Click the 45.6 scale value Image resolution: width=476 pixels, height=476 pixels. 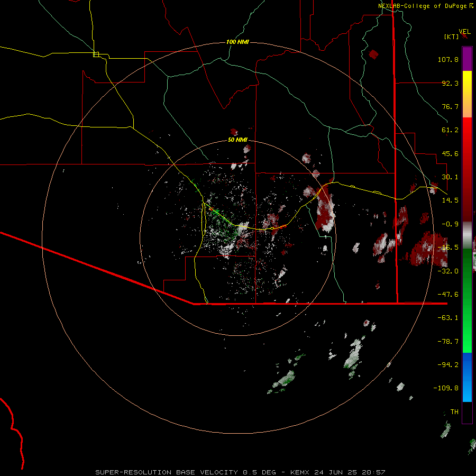coord(450,153)
